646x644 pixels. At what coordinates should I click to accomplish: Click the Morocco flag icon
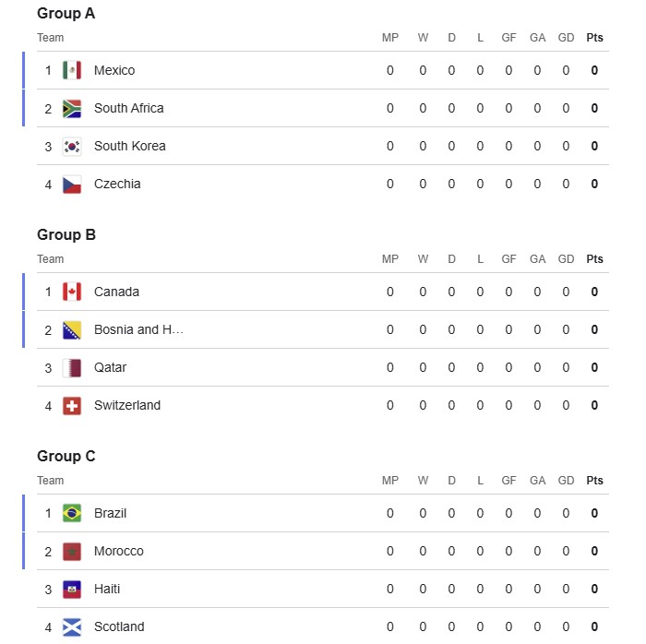click(x=72, y=551)
